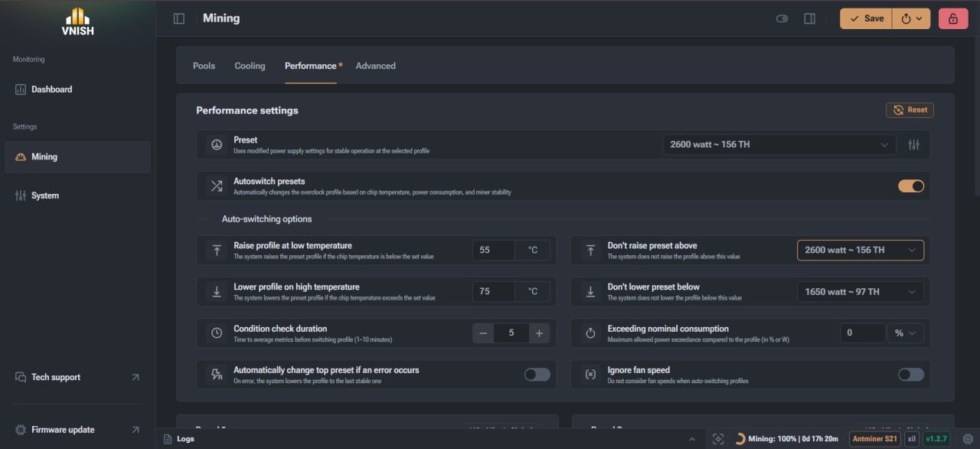The image size is (980, 449).
Task: Switch to the Advanced tab
Action: (375, 66)
